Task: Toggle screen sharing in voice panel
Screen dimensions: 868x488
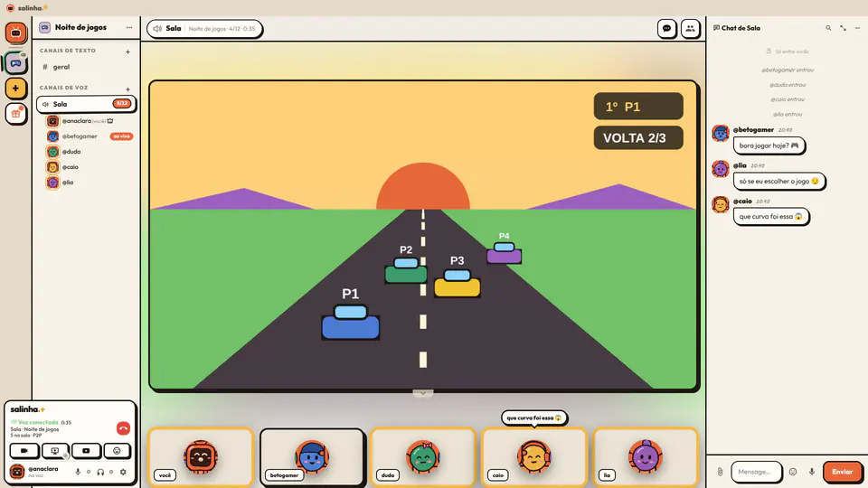Action: coord(55,451)
